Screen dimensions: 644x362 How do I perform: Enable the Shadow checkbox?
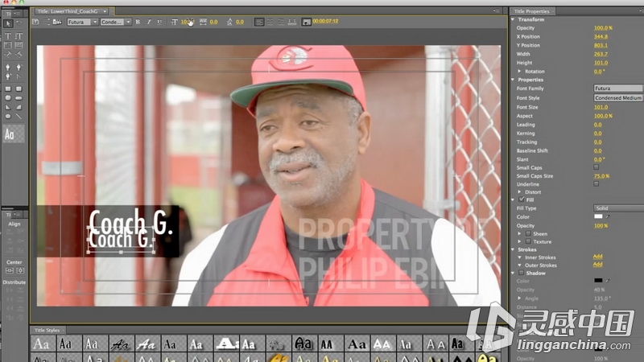point(521,273)
